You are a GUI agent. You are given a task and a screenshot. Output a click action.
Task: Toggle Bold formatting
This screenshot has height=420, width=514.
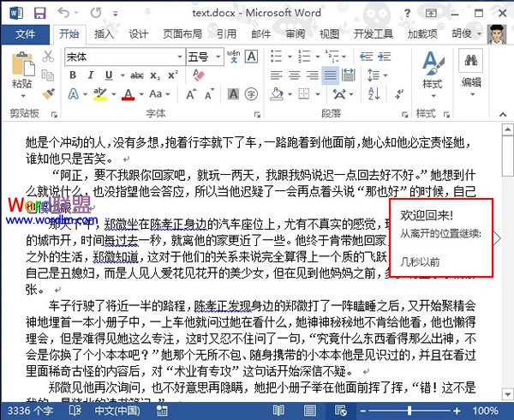(x=74, y=75)
